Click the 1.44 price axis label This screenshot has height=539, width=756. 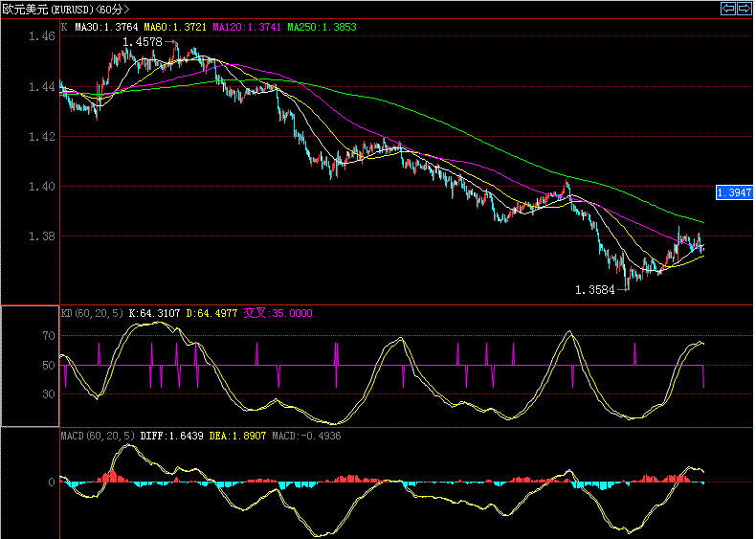pyautogui.click(x=42, y=87)
